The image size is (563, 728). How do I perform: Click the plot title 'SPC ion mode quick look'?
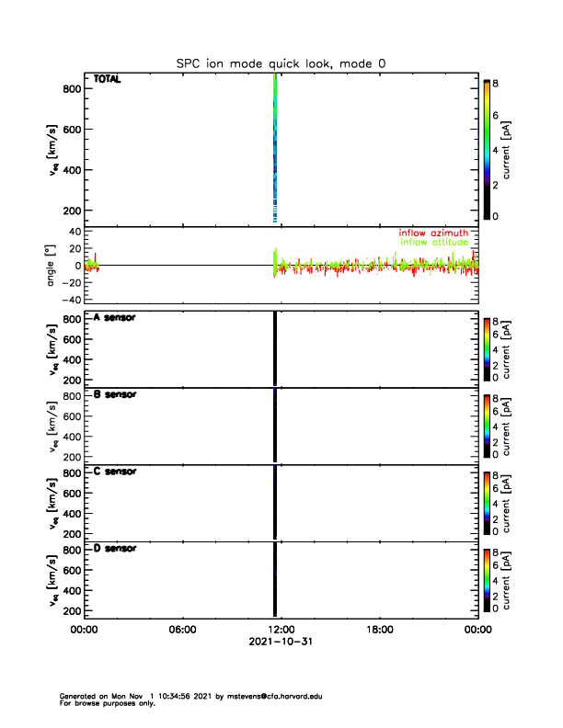click(281, 63)
